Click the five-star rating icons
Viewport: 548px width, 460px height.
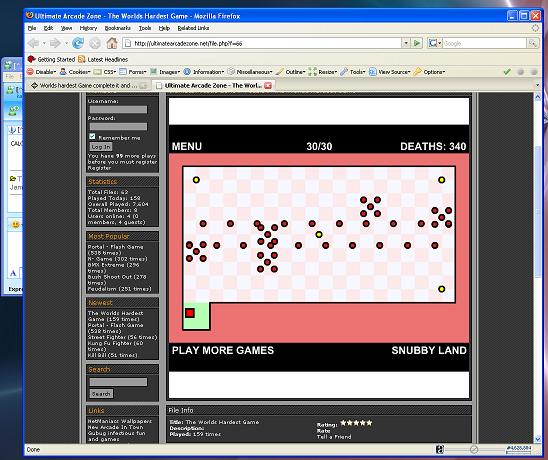coord(356,423)
